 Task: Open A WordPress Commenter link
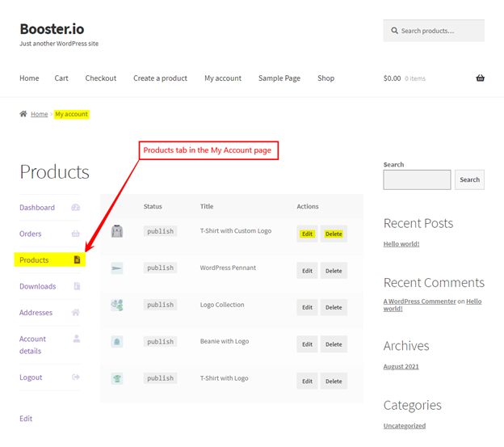point(419,301)
